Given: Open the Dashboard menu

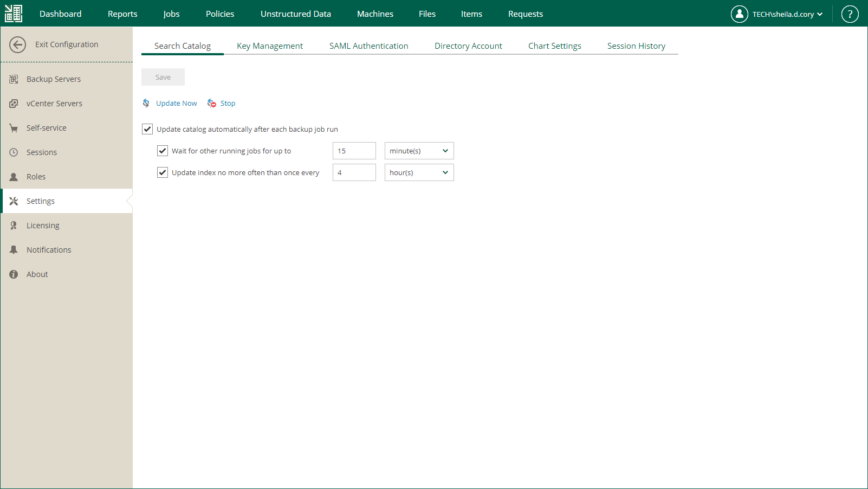Looking at the screenshot, I should pyautogui.click(x=61, y=14).
